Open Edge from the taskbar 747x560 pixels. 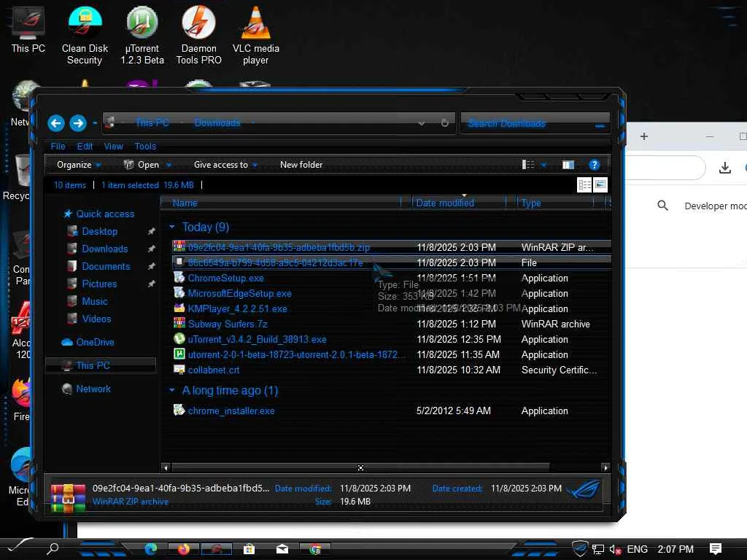(150, 549)
